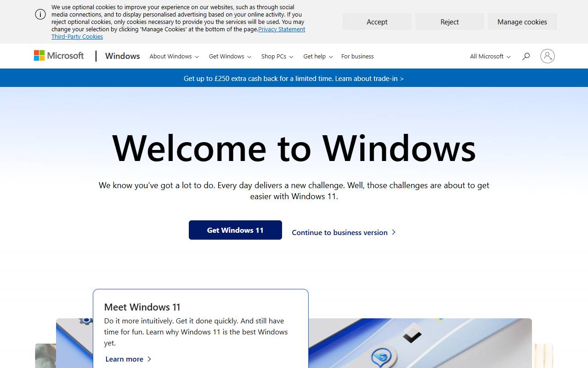The height and width of the screenshot is (368, 588).
Task: Open the For business nav item
Action: 357,56
